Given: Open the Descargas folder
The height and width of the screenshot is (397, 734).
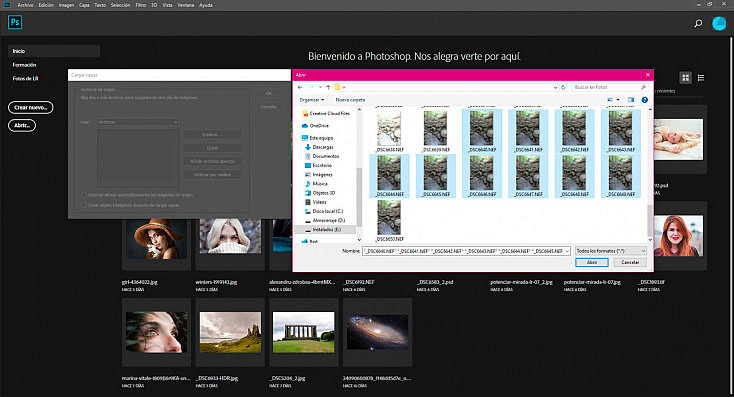Looking at the screenshot, I should (x=319, y=147).
